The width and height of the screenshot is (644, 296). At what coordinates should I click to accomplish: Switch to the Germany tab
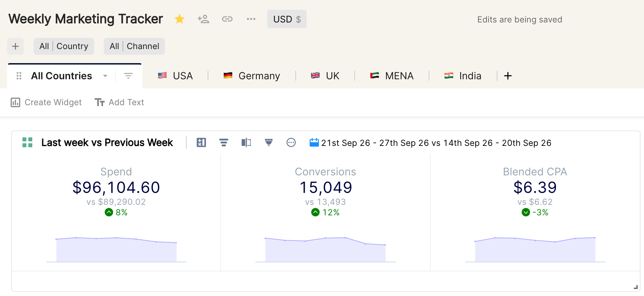click(252, 76)
